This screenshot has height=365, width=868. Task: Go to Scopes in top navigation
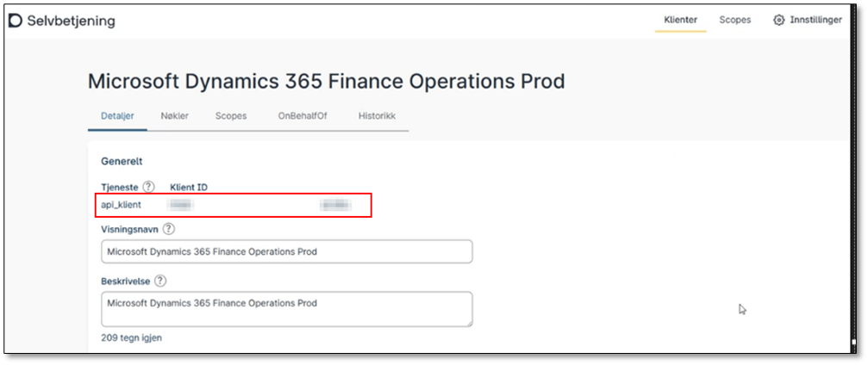tap(734, 20)
